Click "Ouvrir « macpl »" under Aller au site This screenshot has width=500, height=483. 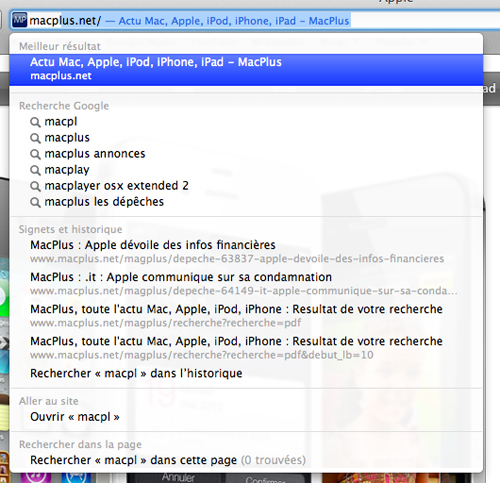tap(75, 417)
